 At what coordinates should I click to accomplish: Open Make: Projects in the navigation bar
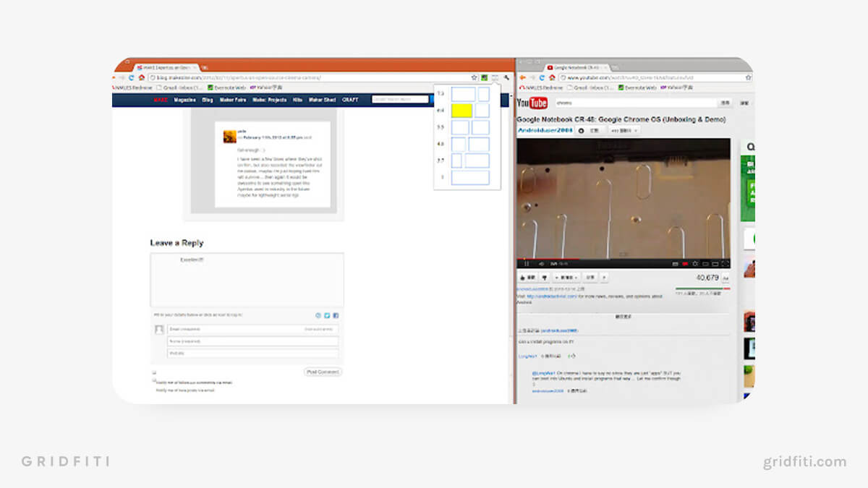(269, 100)
